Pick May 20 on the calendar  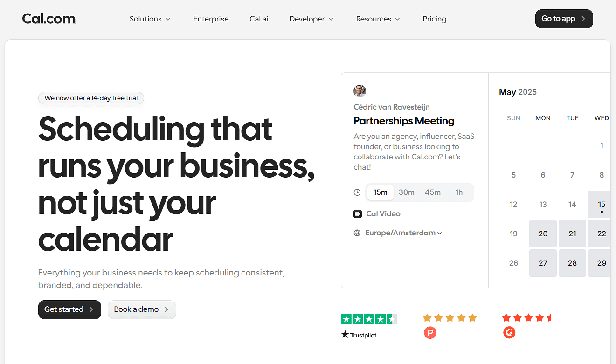pyautogui.click(x=543, y=234)
